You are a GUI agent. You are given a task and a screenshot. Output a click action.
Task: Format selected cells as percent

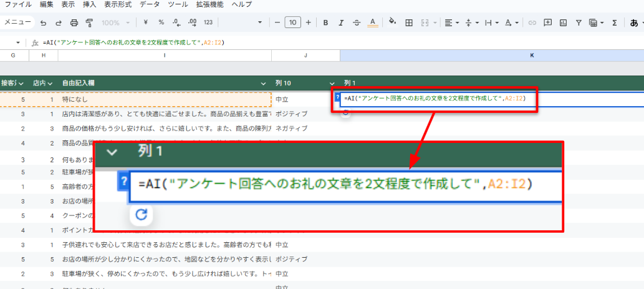[x=161, y=22]
